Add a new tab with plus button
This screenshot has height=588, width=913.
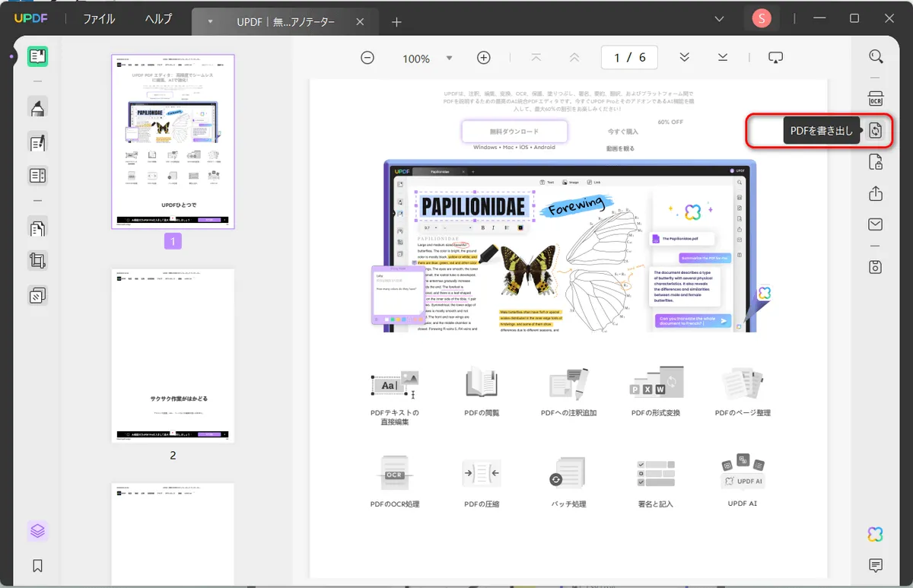point(396,22)
